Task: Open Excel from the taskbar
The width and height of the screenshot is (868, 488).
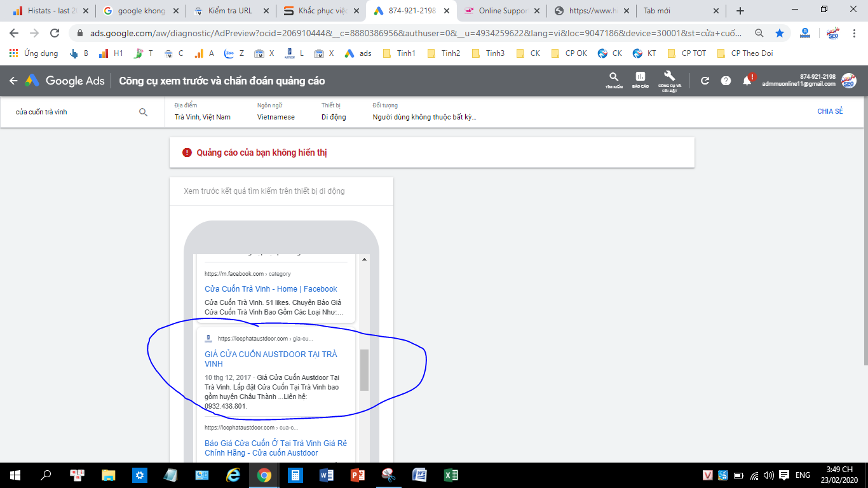Action: [451, 475]
